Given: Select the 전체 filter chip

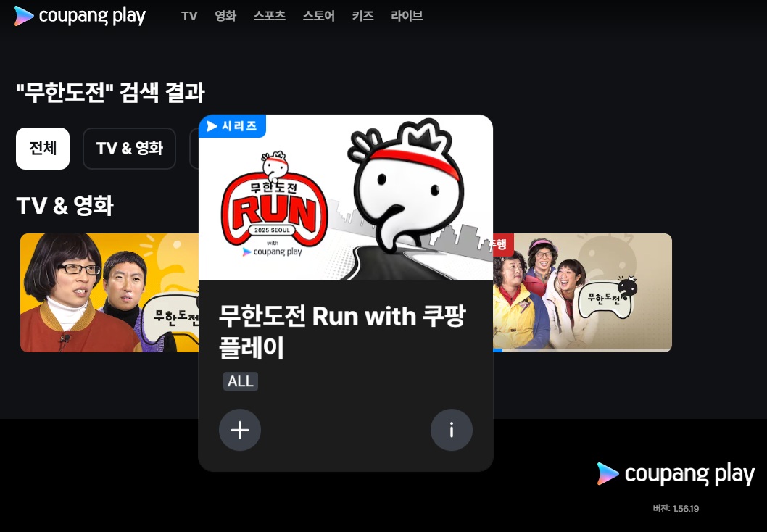Looking at the screenshot, I should click(x=43, y=149).
